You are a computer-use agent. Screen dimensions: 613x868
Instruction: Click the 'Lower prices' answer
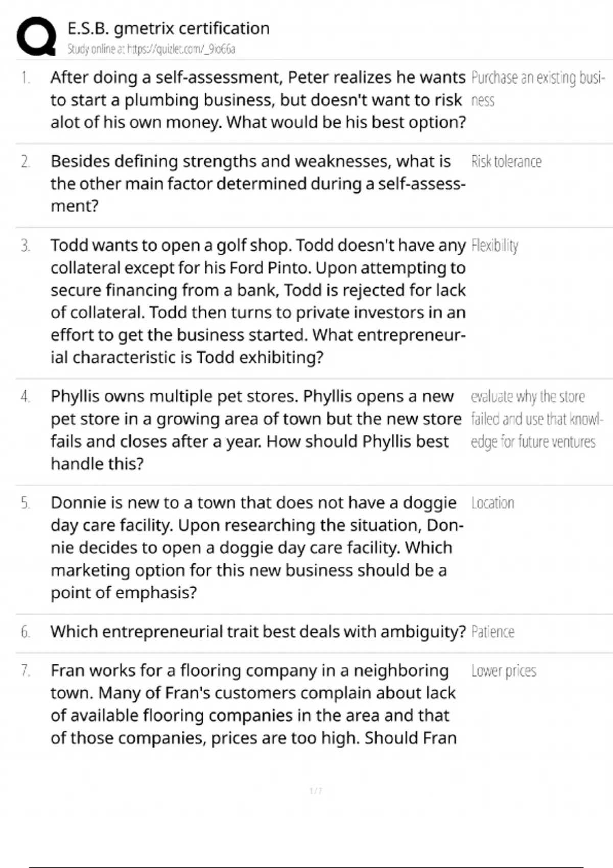(x=504, y=671)
